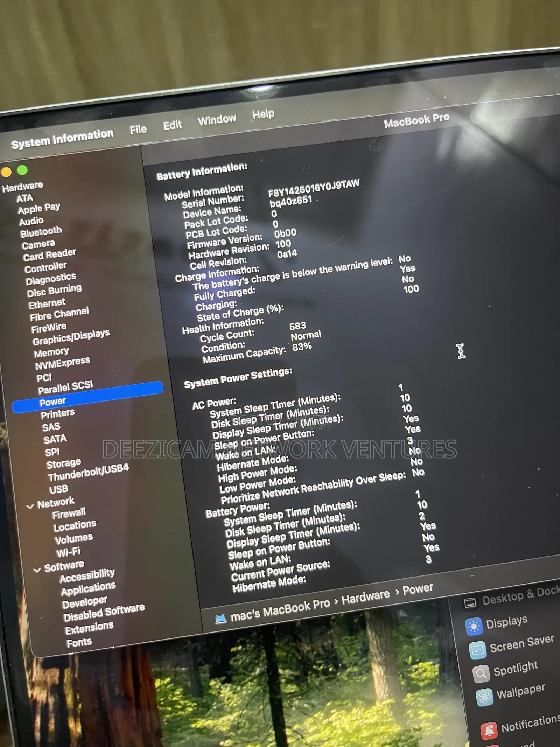Select Audio in the sidebar
The image size is (560, 747).
(x=31, y=221)
